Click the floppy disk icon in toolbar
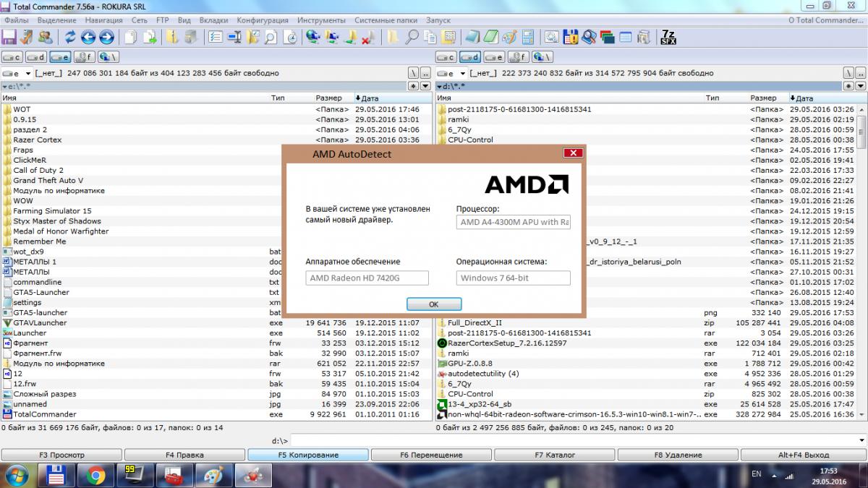The image size is (868, 488). 9,37
